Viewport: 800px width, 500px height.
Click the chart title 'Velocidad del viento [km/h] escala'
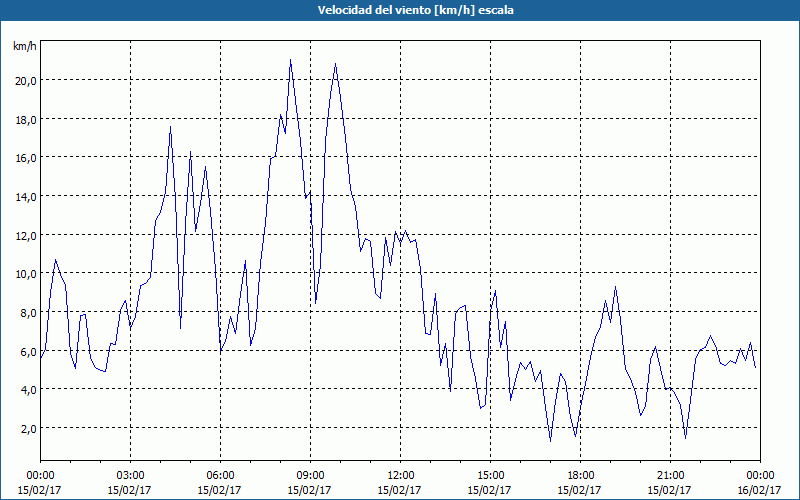(415, 10)
